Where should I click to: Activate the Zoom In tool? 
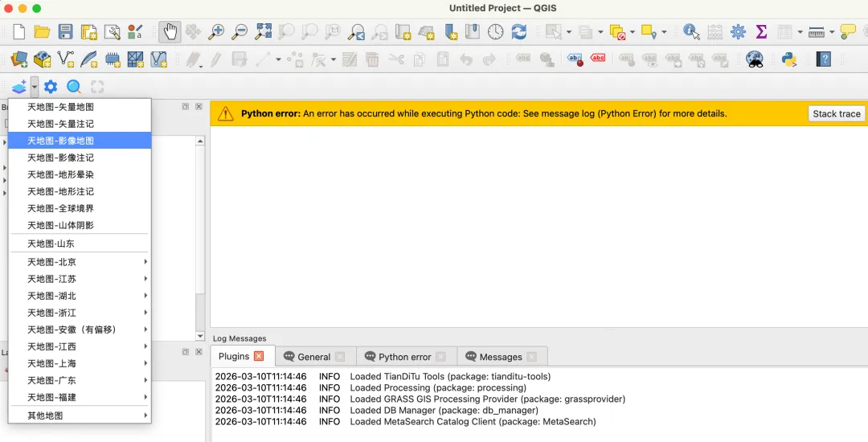coord(216,31)
